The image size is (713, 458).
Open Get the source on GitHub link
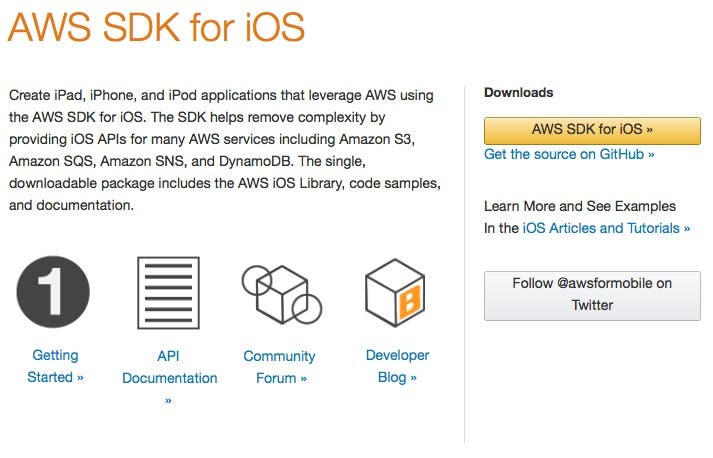(569, 155)
